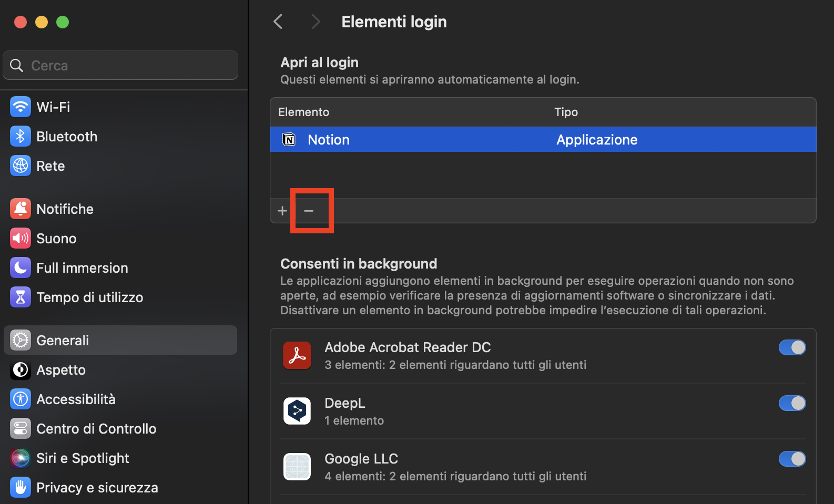Disable Adobe Acrobat Reader DC background toggle
The height and width of the screenshot is (504, 834).
[792, 347]
